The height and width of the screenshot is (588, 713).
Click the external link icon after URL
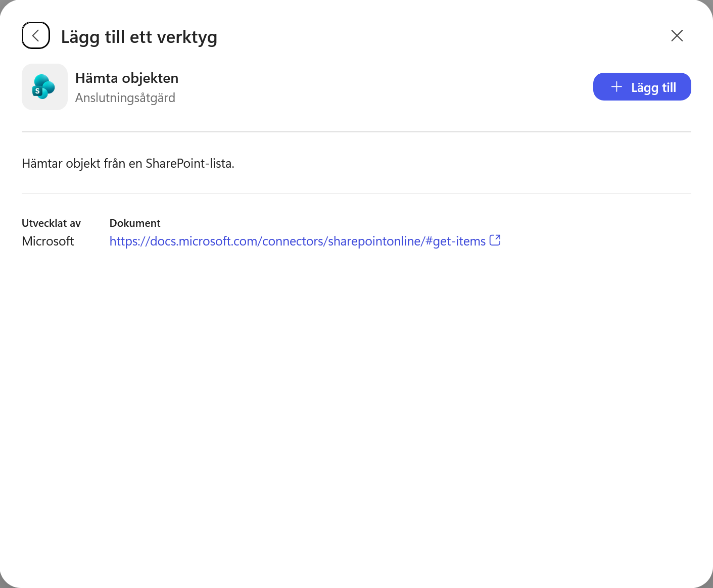click(x=495, y=240)
